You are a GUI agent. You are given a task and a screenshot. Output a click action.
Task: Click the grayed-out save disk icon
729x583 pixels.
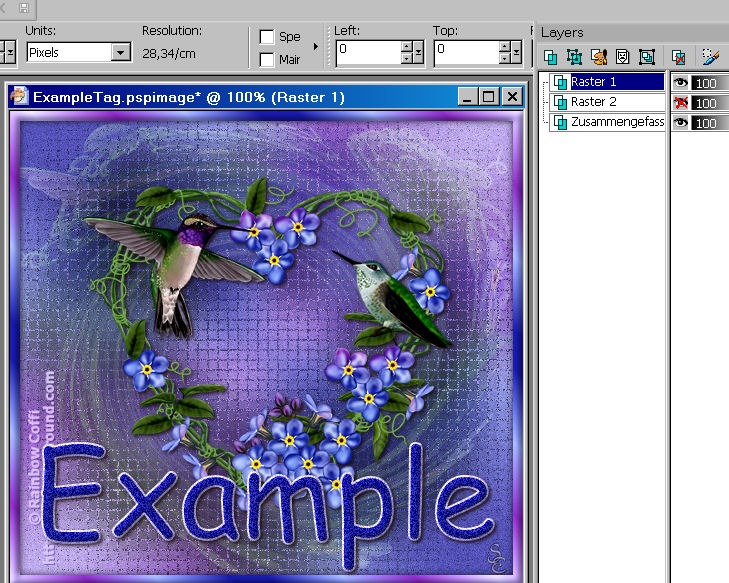[x=24, y=7]
